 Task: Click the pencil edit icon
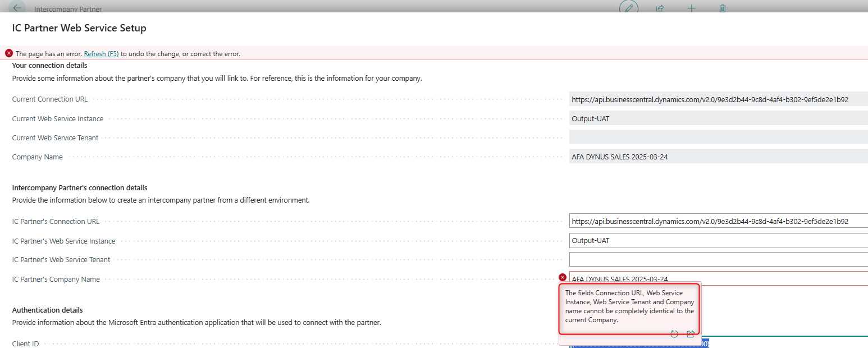click(629, 8)
